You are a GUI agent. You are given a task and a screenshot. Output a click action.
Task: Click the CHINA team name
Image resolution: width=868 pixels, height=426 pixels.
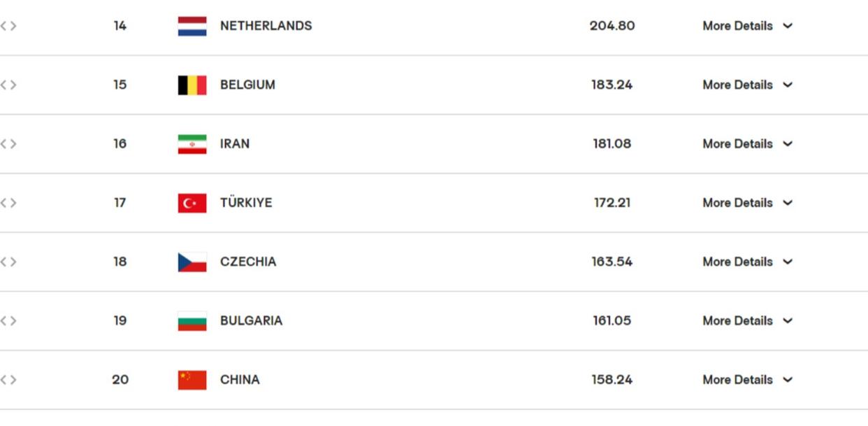pos(240,380)
